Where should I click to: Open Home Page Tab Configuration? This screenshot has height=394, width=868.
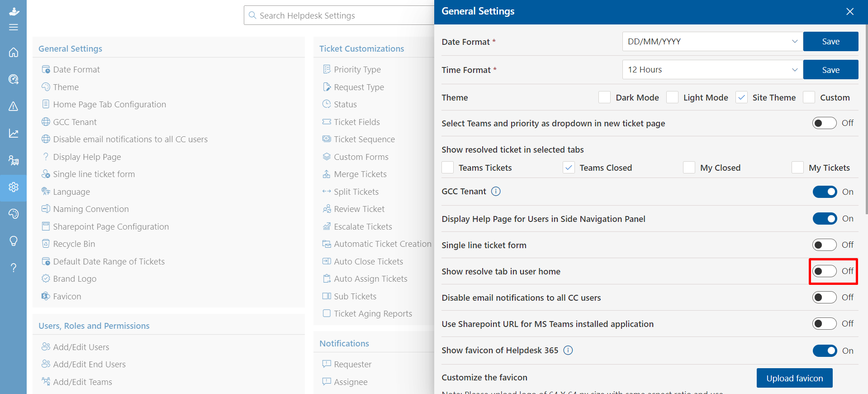tap(109, 105)
